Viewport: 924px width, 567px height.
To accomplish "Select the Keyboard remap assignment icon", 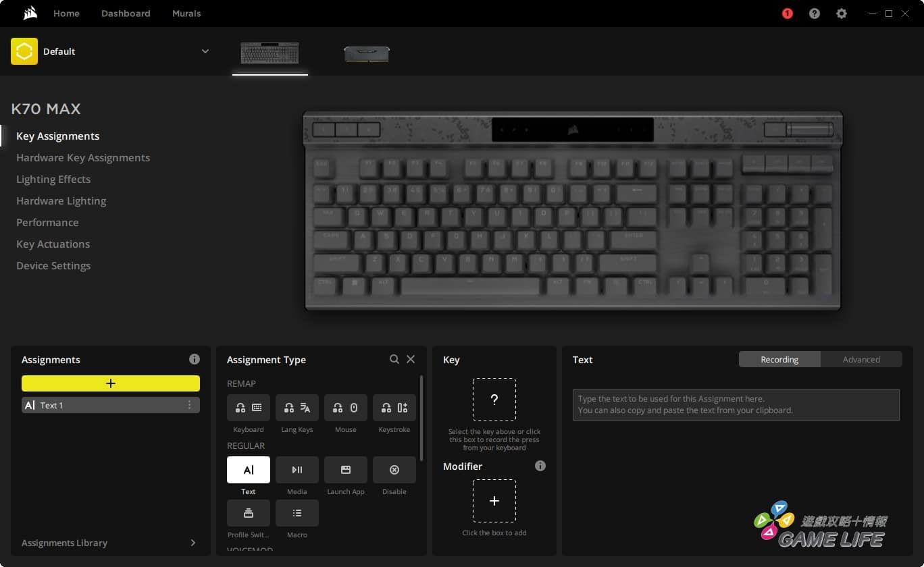I will tap(248, 408).
